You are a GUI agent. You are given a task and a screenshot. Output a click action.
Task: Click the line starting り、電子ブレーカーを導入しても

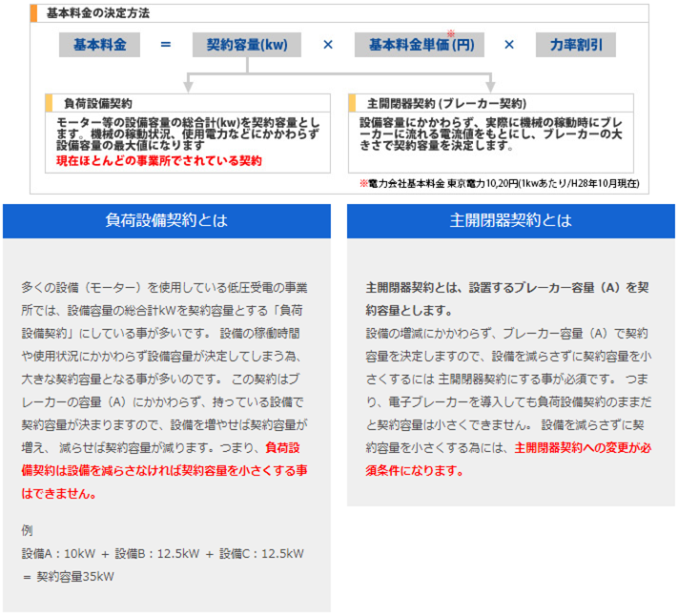click(x=508, y=402)
